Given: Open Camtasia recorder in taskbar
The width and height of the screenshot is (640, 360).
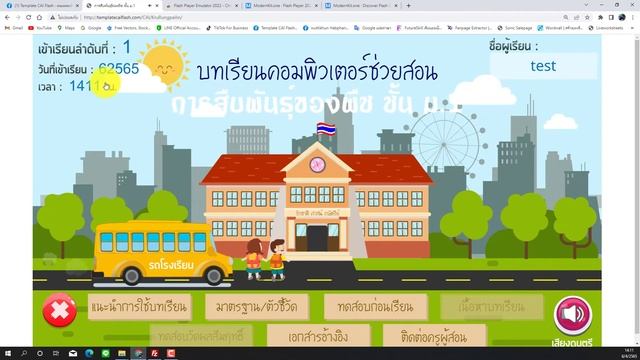Looking at the screenshot, I should pyautogui.click(x=171, y=353).
